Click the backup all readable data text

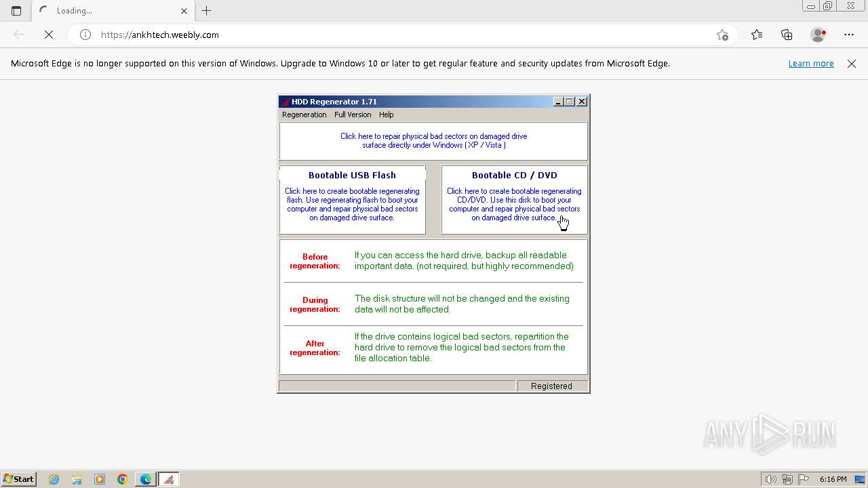[464, 261]
